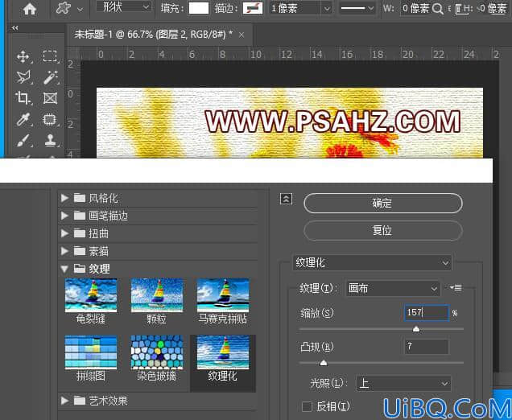The image size is (512, 420).
Task: Select the Clone Stamp tool
Action: pos(50,141)
